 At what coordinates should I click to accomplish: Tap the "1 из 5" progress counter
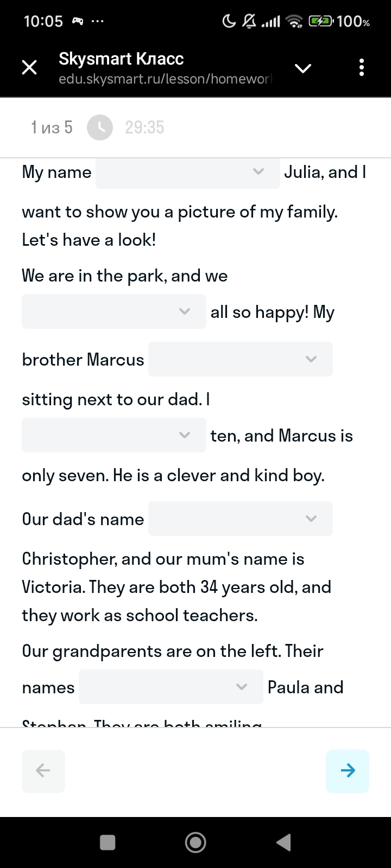click(x=52, y=127)
